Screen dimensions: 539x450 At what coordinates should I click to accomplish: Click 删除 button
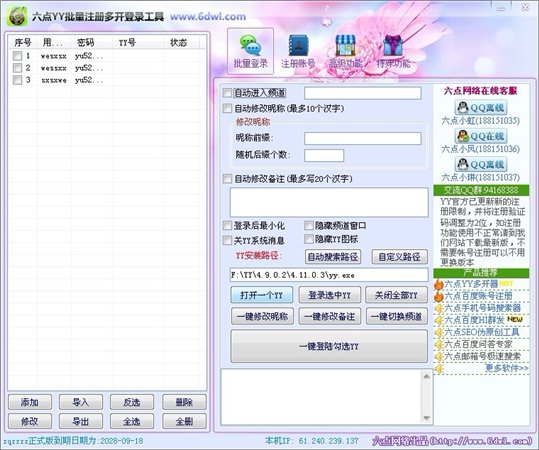[184, 402]
